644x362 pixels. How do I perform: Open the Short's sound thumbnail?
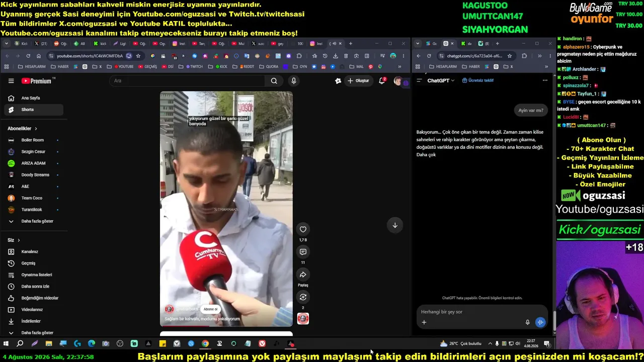coord(303,319)
